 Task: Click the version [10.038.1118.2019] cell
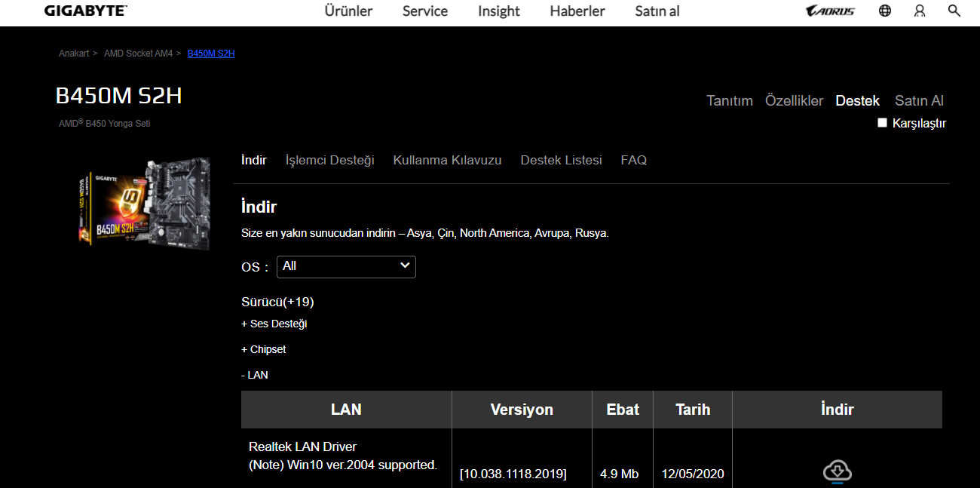click(513, 474)
